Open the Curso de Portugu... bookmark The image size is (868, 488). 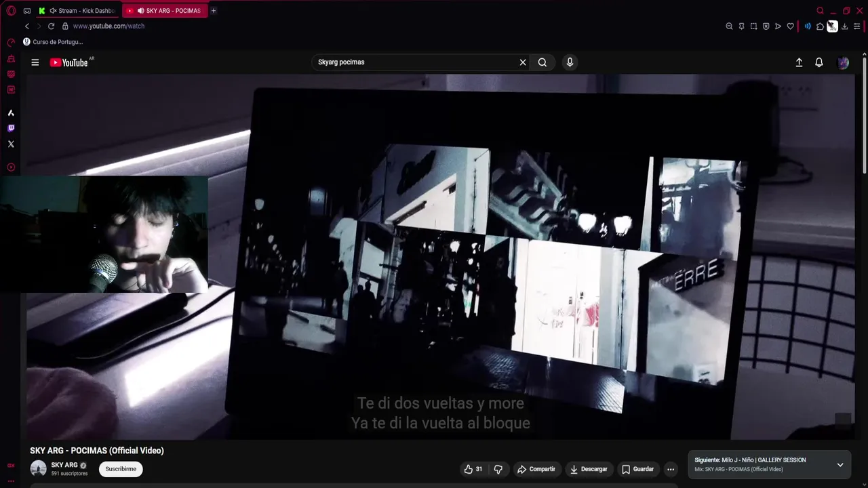(53, 41)
